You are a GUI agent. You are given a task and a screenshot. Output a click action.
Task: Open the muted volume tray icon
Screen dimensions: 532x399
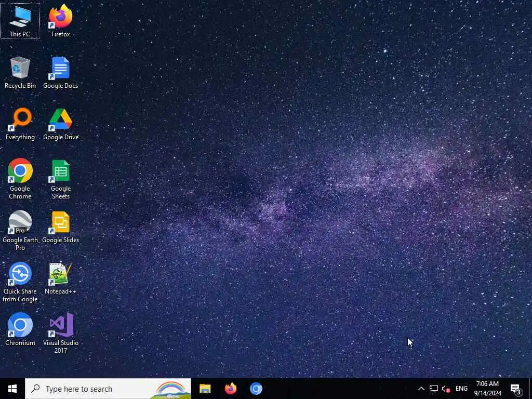pos(446,389)
